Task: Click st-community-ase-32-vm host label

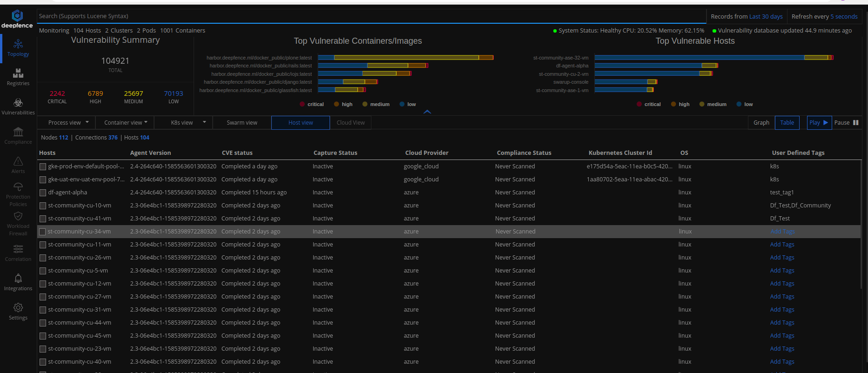Action: 561,58
